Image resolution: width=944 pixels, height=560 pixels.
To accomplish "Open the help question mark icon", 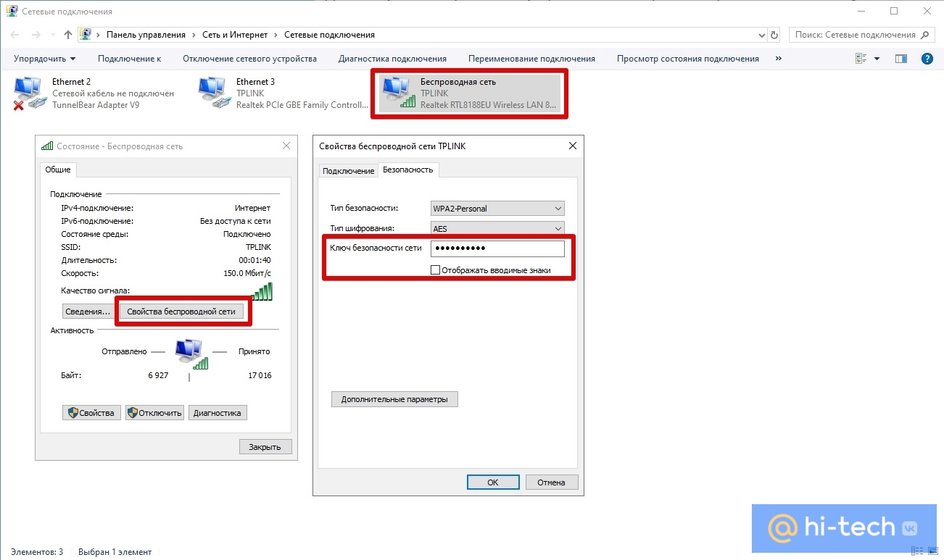I will [x=927, y=58].
